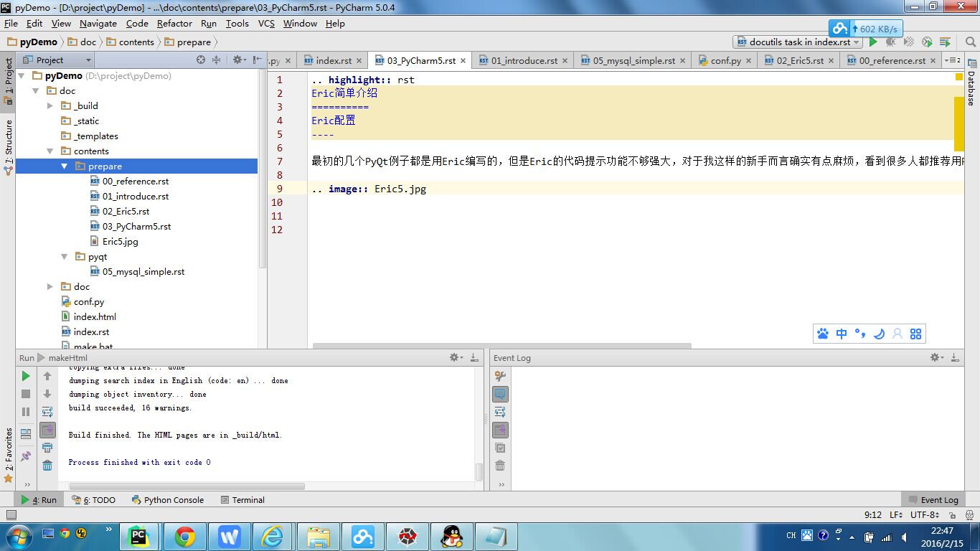Pin tab icon in Run panel

(x=26, y=456)
